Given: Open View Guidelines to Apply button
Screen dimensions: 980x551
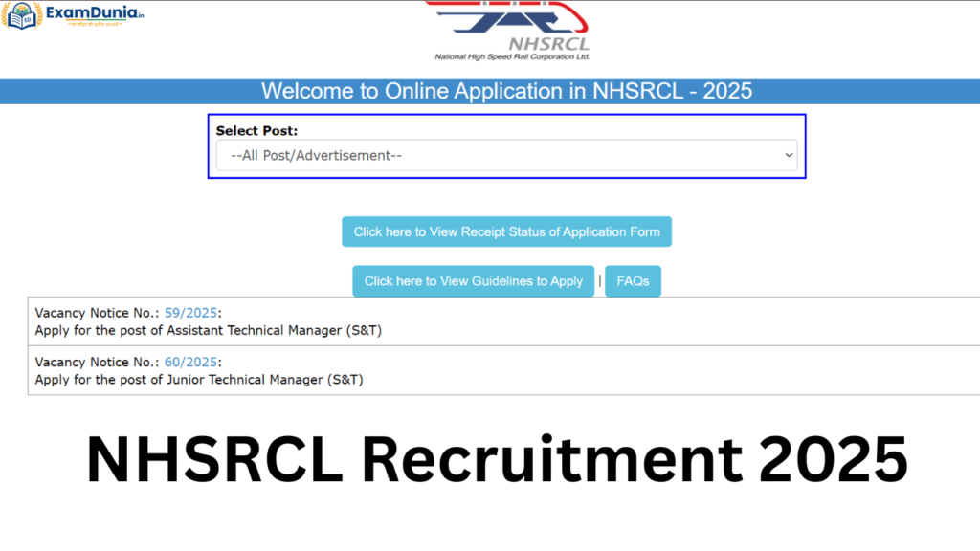Looking at the screenshot, I should pos(473,281).
